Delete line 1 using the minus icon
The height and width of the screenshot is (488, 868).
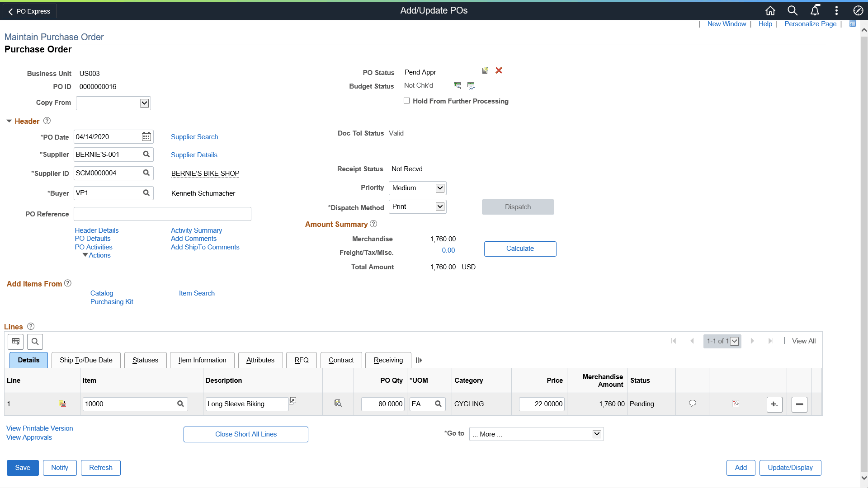799,404
